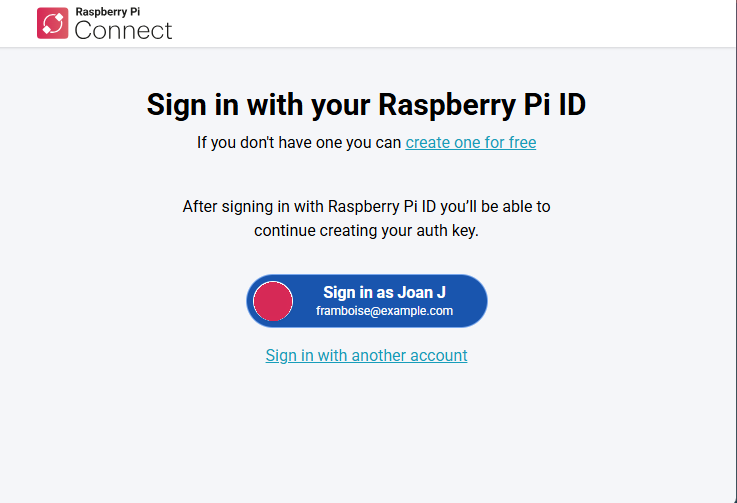Click the "Sign in with your Raspberry Pi ID" heading
Image resolution: width=737 pixels, height=503 pixels.
coord(366,105)
